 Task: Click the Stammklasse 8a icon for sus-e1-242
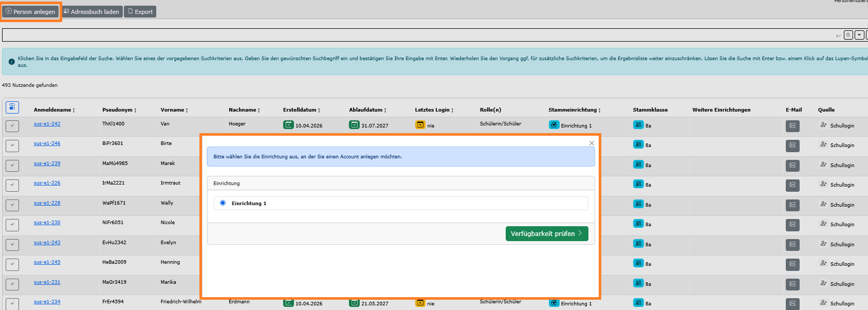[x=638, y=125]
